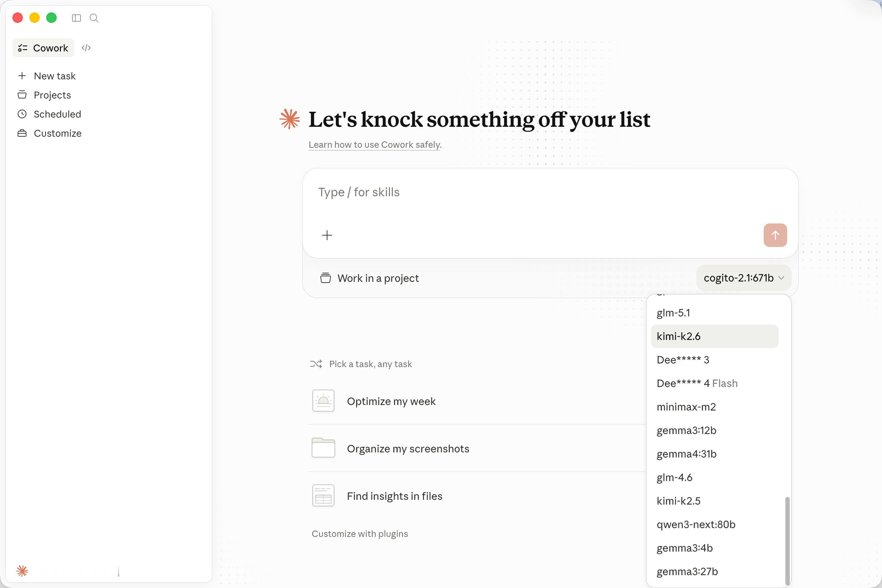Toggle the sidebar panel icon
The width and height of the screenshot is (882, 588).
(76, 18)
